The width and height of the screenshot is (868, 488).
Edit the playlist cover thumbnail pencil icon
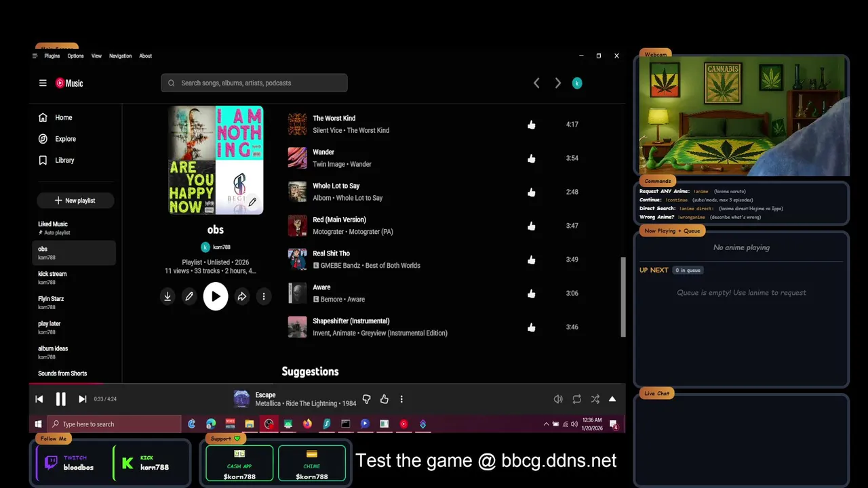pos(252,202)
